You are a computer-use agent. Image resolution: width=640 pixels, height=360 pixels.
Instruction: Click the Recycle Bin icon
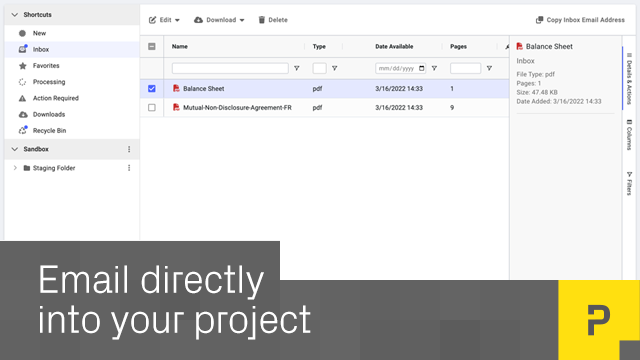pos(23,130)
